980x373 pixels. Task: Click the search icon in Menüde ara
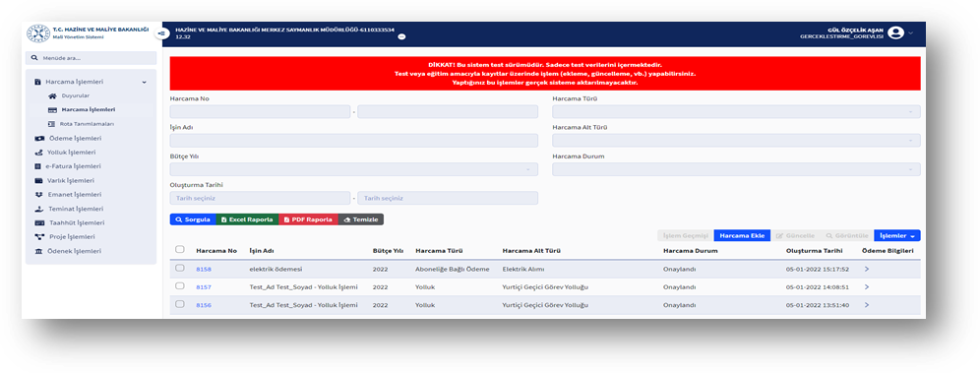[34, 58]
